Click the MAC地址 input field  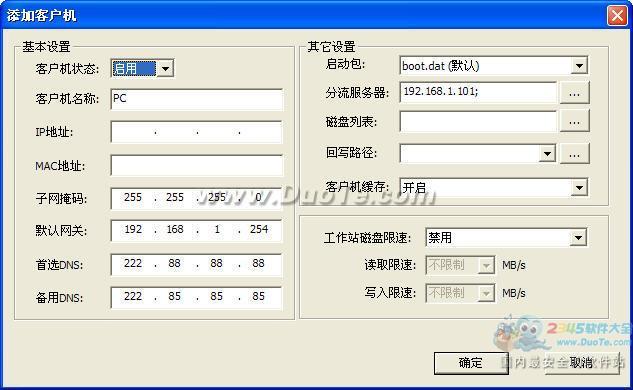point(196,166)
